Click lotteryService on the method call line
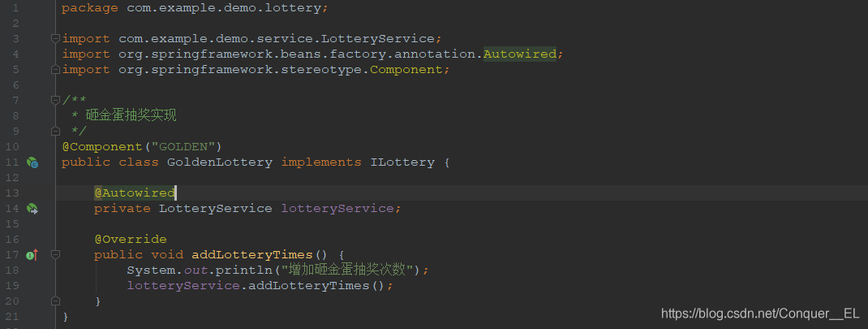Viewport: 868px width, 329px height. pyautogui.click(x=183, y=286)
